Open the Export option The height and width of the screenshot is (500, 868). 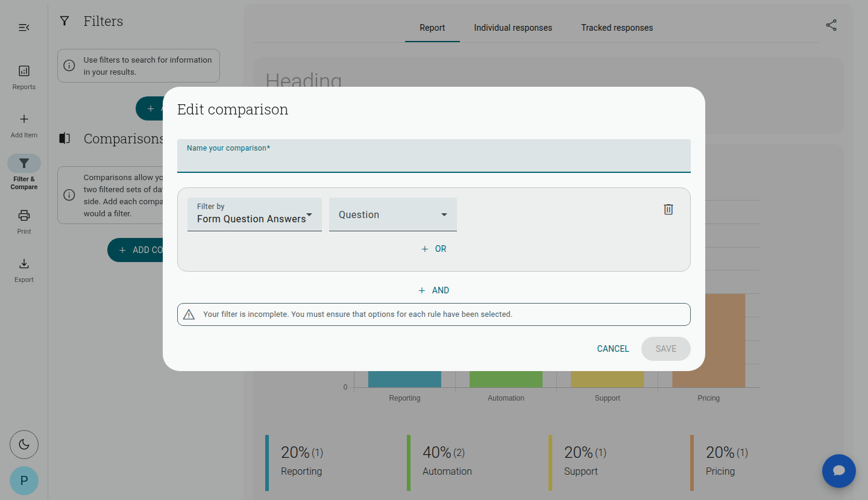coord(24,270)
